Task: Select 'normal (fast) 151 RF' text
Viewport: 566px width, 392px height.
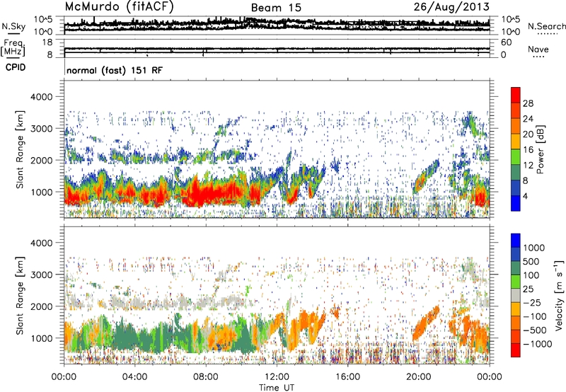Action: pyautogui.click(x=115, y=70)
